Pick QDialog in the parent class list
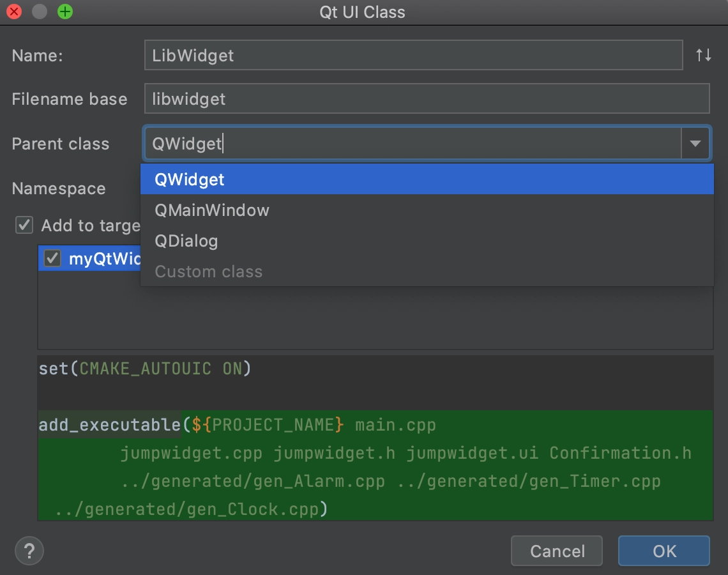728x575 pixels. point(427,241)
